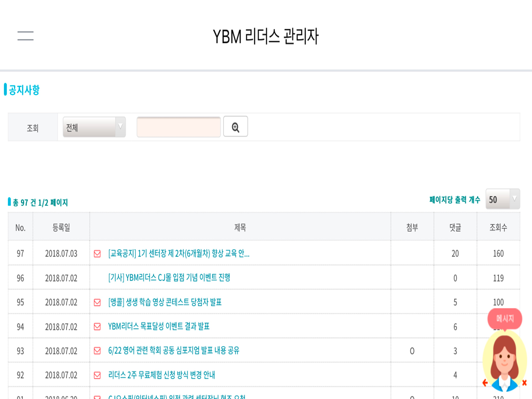
Task: Click envelope icon on row 97
Action: point(97,254)
